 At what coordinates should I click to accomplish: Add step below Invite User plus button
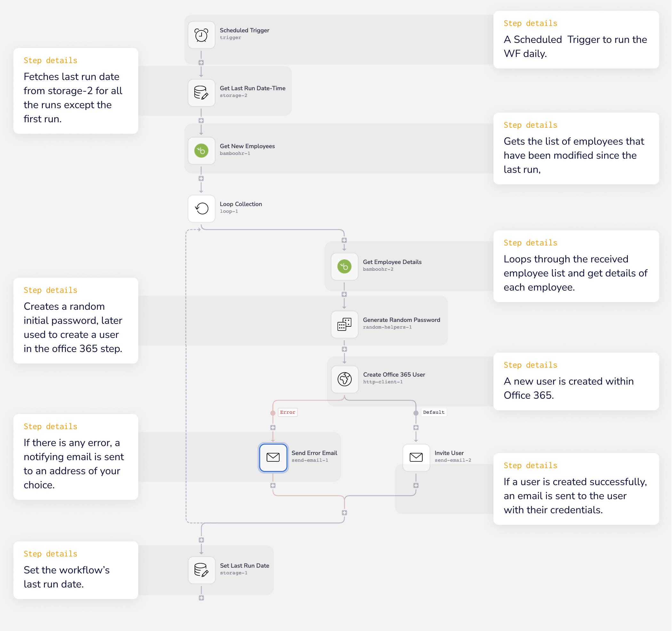pyautogui.click(x=416, y=485)
